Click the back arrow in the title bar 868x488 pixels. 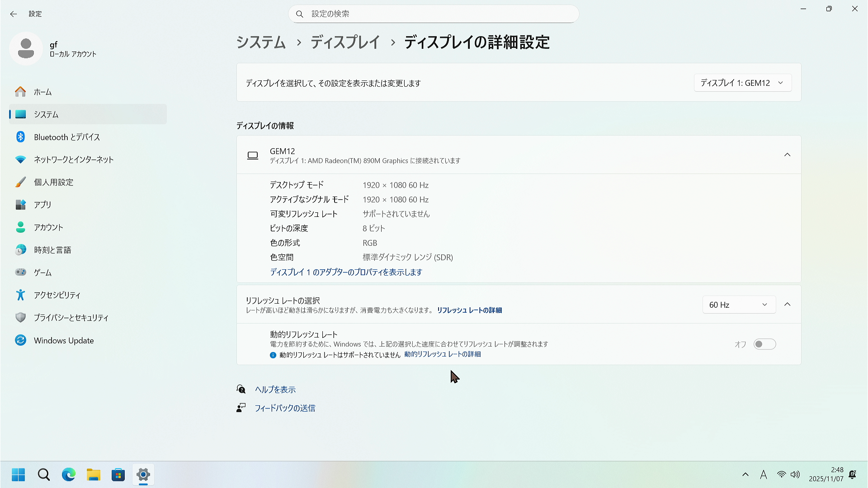coord(14,14)
